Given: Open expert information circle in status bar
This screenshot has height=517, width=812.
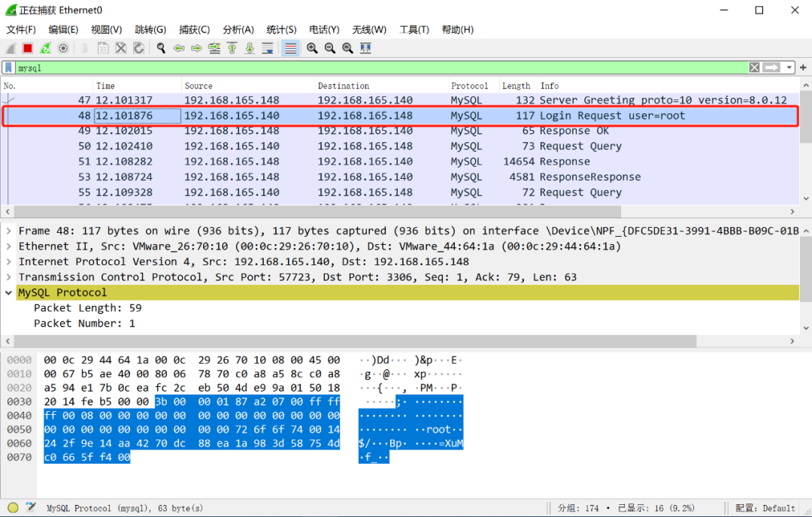Looking at the screenshot, I should tap(13, 508).
